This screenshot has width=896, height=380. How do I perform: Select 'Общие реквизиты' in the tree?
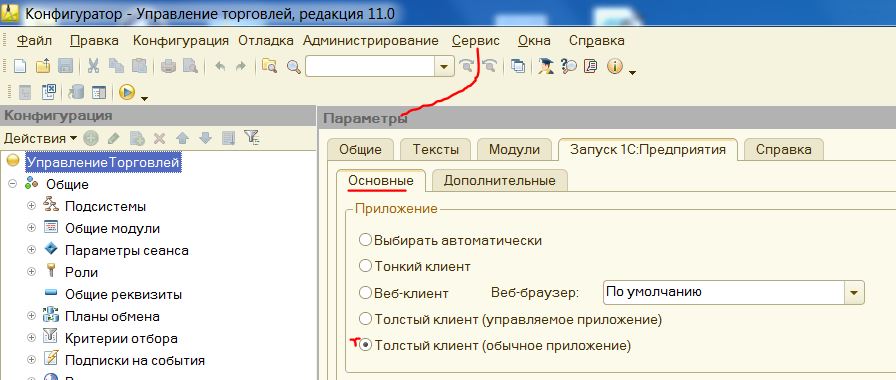tap(123, 295)
